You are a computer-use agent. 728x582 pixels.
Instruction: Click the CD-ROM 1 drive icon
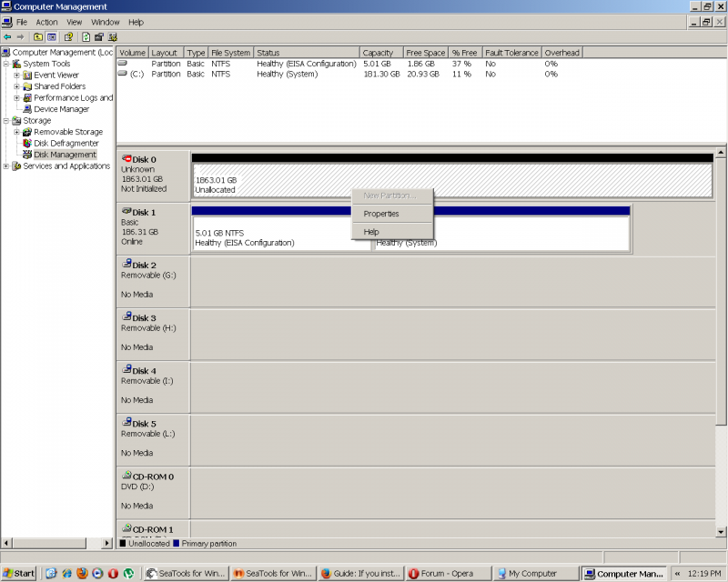click(x=126, y=528)
